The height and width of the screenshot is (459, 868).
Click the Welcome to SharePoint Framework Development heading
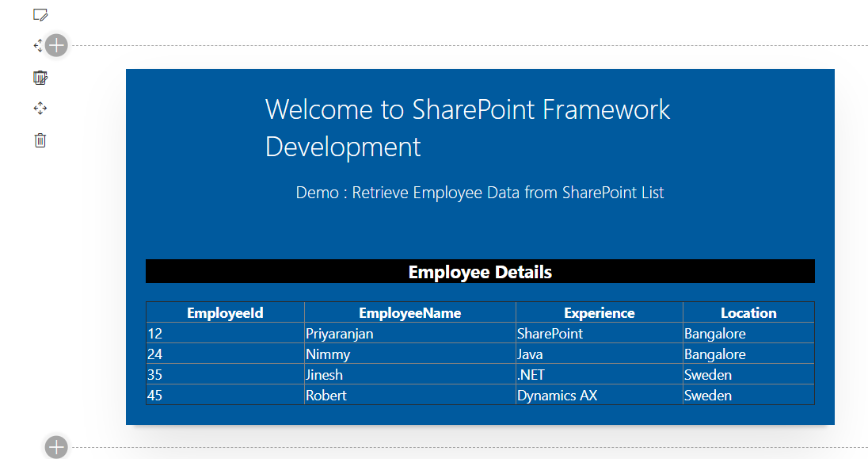[468, 128]
